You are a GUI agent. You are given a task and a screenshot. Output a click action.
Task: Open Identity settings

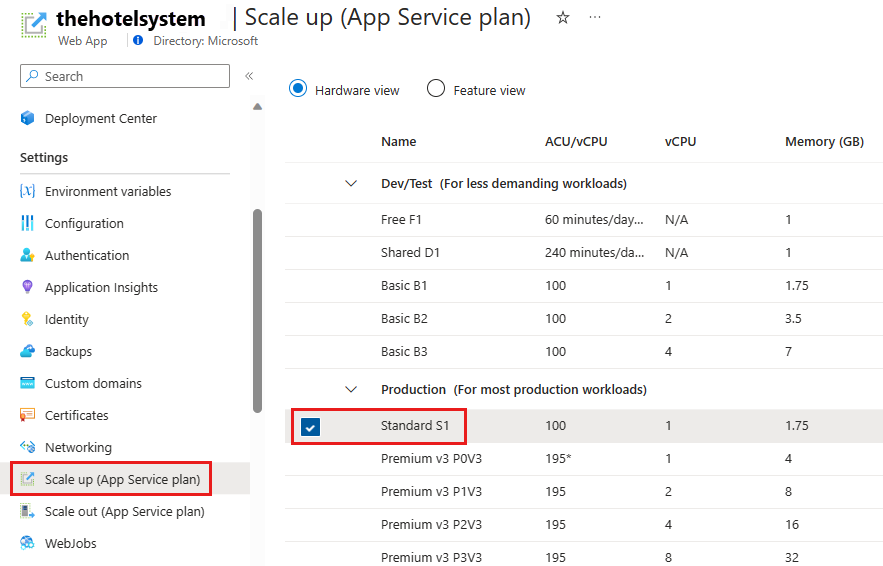67,319
